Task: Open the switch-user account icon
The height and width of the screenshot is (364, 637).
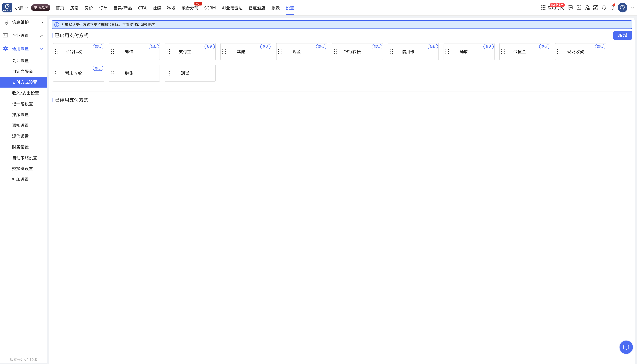Action: click(x=587, y=8)
